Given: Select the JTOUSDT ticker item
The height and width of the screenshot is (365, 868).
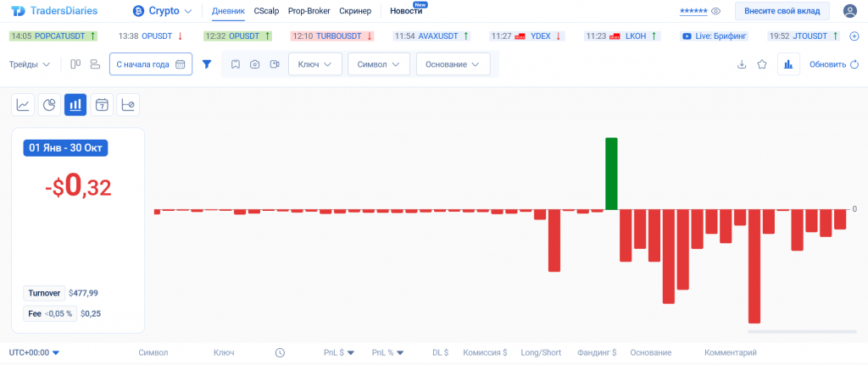Looking at the screenshot, I should coord(805,36).
